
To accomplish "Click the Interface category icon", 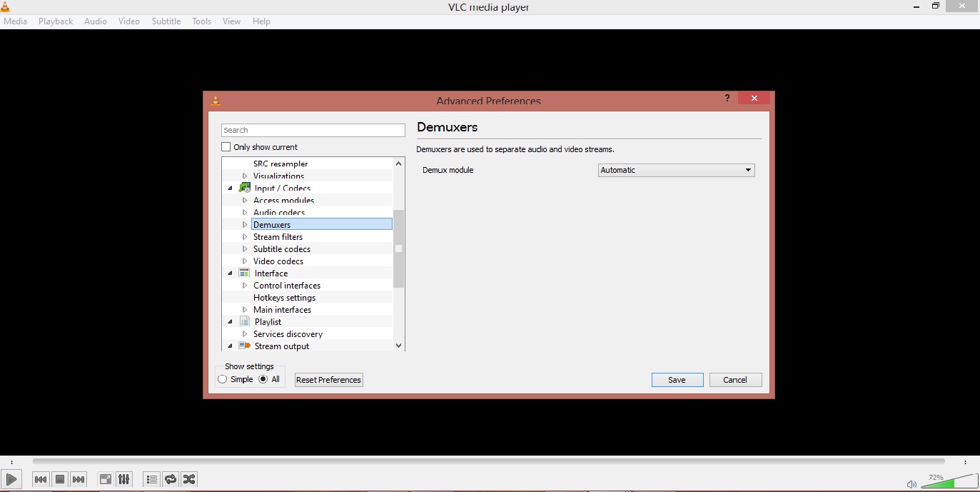I will 244,273.
